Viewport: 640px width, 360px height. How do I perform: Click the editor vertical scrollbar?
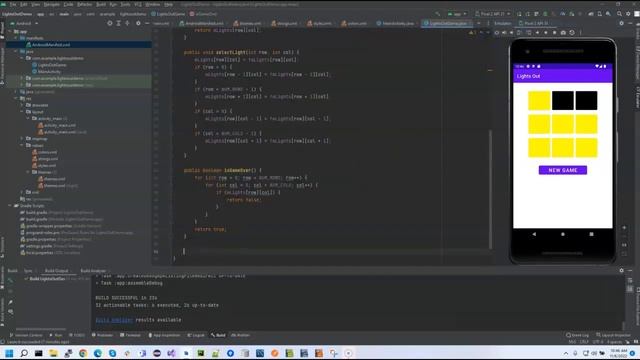click(x=491, y=189)
